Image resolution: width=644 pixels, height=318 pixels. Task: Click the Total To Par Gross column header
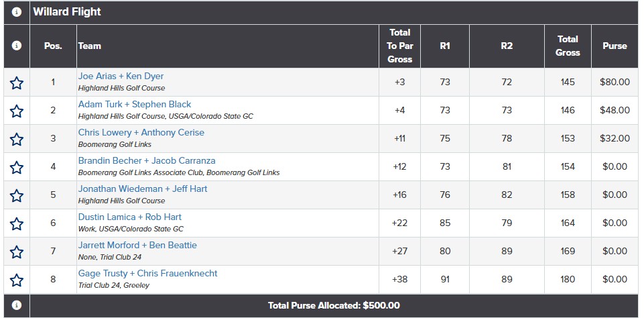click(399, 46)
